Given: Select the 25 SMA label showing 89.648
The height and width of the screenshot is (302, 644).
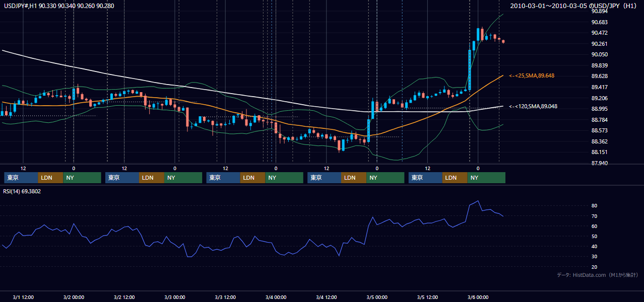Looking at the screenshot, I should coord(532,75).
